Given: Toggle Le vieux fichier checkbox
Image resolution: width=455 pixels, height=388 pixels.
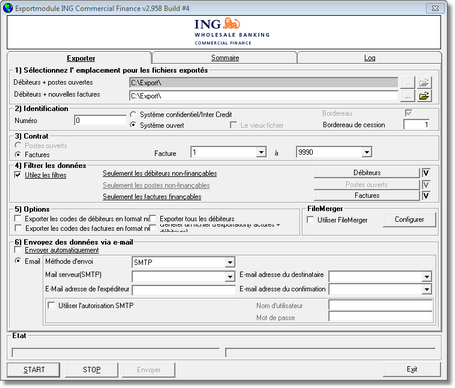Looking at the screenshot, I should 233,125.
